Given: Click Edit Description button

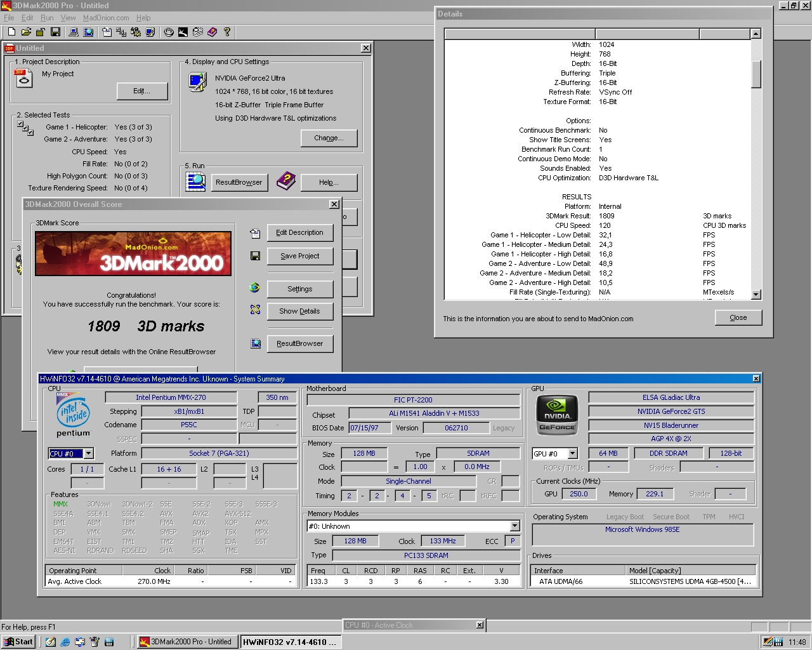Looking at the screenshot, I should (299, 232).
